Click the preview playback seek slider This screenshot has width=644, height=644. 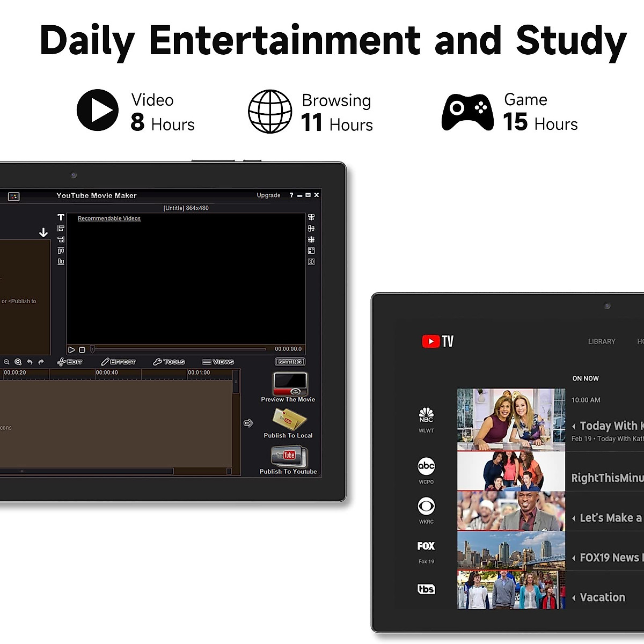coord(178,349)
